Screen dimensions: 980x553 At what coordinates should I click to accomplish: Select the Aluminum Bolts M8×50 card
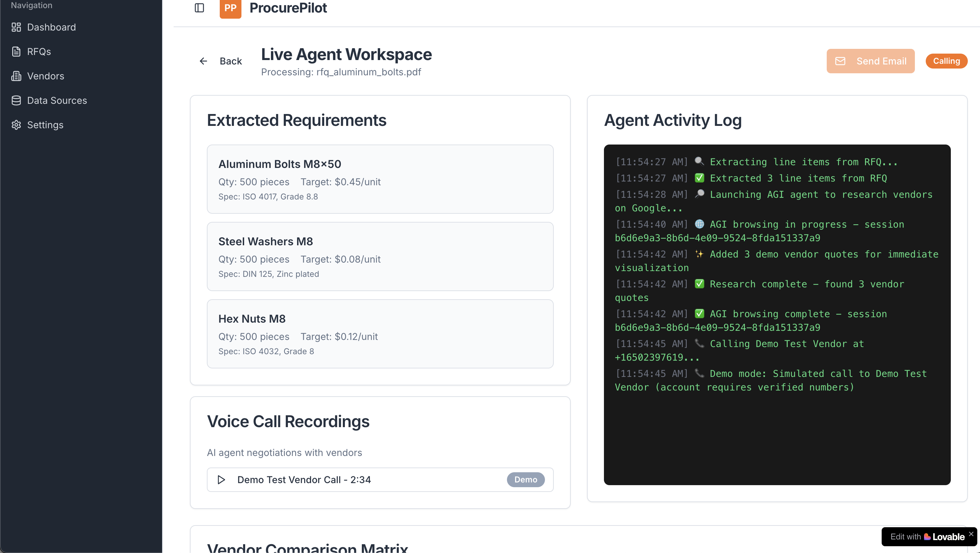coord(380,179)
